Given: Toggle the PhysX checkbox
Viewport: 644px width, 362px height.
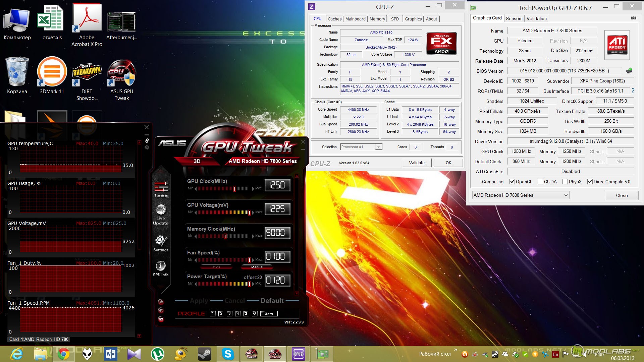Looking at the screenshot, I should (565, 182).
